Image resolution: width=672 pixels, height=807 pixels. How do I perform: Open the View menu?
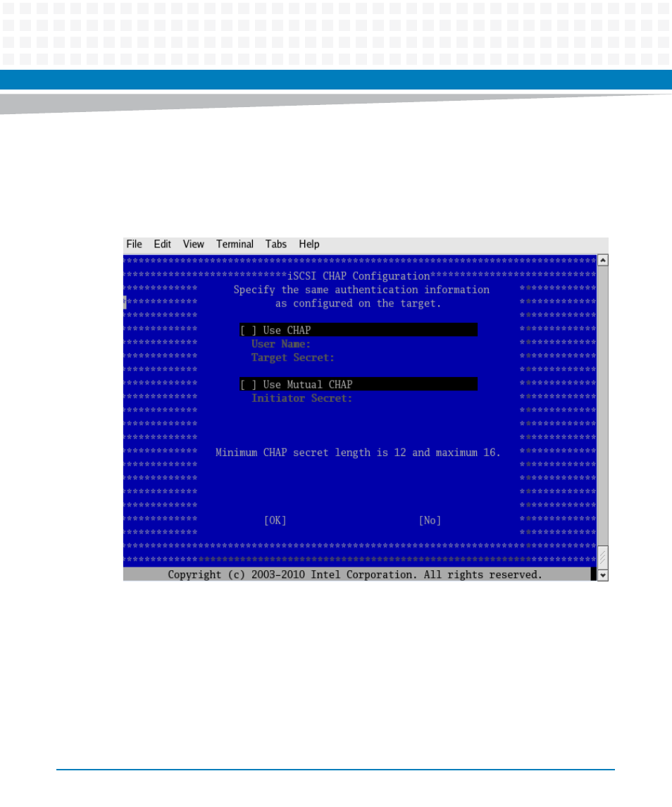point(194,245)
